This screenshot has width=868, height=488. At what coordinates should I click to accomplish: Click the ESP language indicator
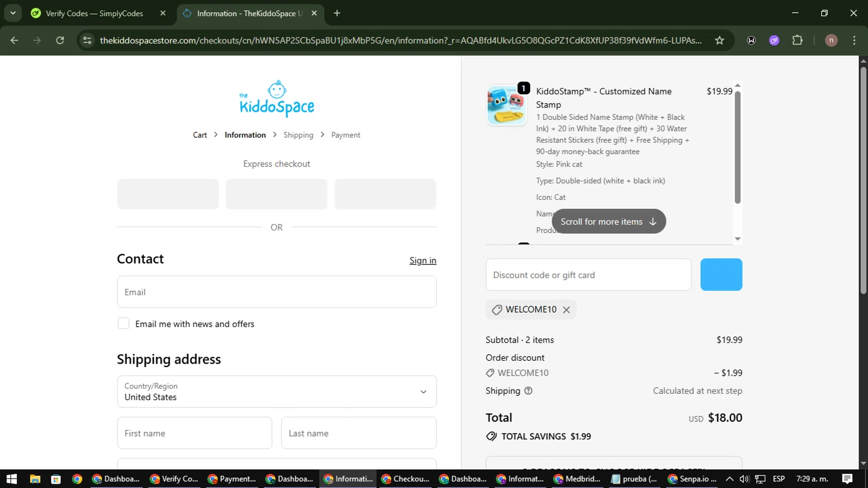coord(779,479)
